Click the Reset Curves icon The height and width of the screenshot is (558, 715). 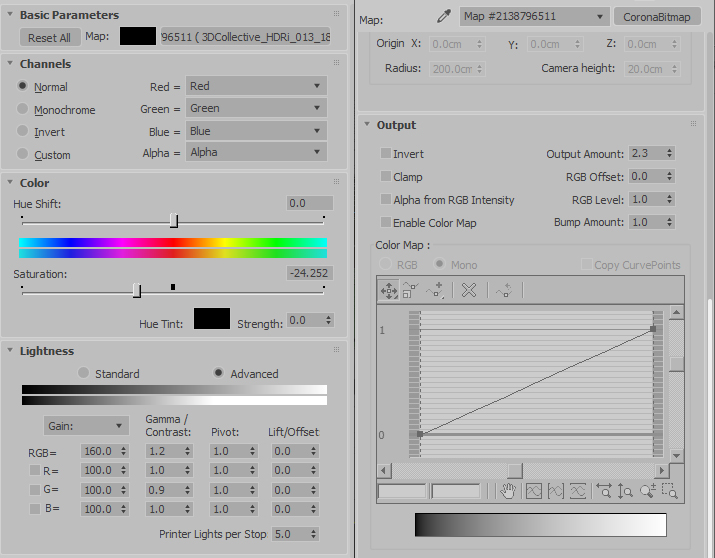point(504,290)
